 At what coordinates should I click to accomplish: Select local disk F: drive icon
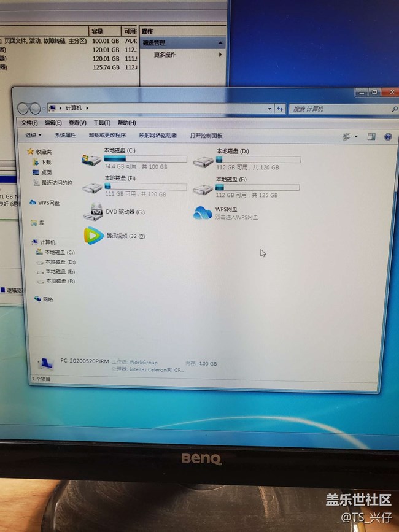coord(203,188)
